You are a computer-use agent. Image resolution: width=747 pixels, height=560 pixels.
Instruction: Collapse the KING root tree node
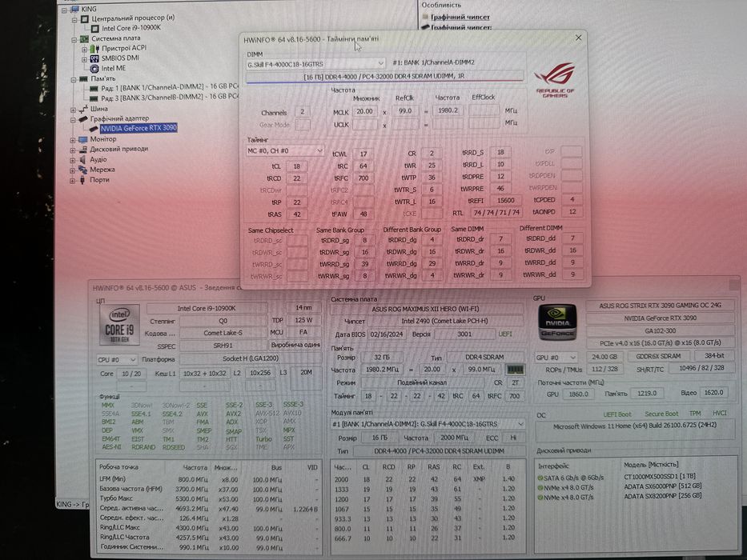(x=64, y=10)
